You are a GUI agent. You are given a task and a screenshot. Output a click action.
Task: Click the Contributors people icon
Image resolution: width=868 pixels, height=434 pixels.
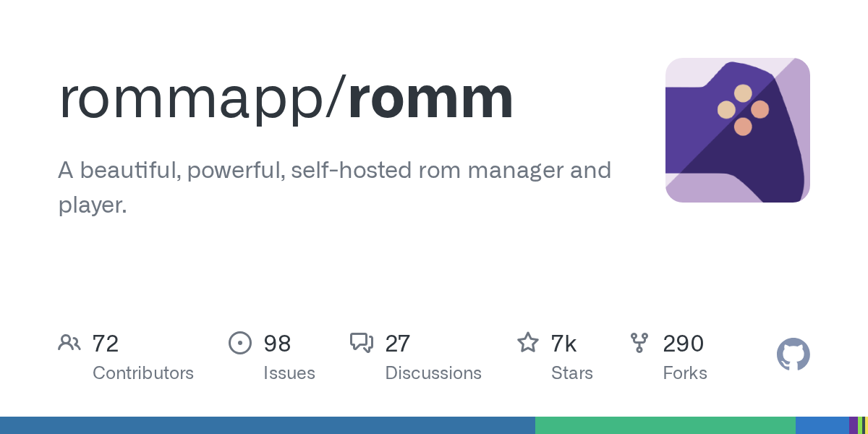[x=69, y=343]
